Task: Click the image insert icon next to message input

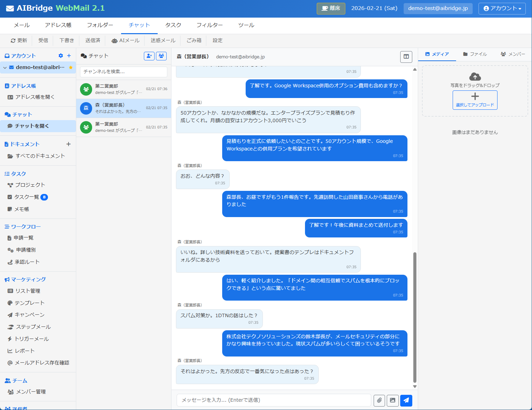Action: coord(393,400)
